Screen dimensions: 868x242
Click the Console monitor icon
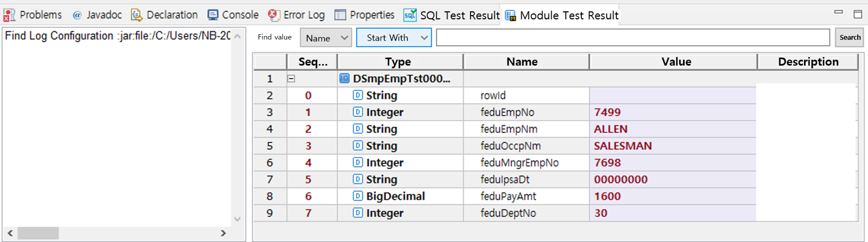click(x=213, y=15)
